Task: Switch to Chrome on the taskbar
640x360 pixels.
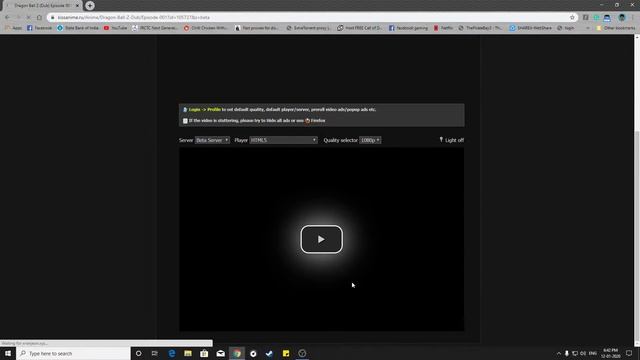Action: tap(237, 353)
